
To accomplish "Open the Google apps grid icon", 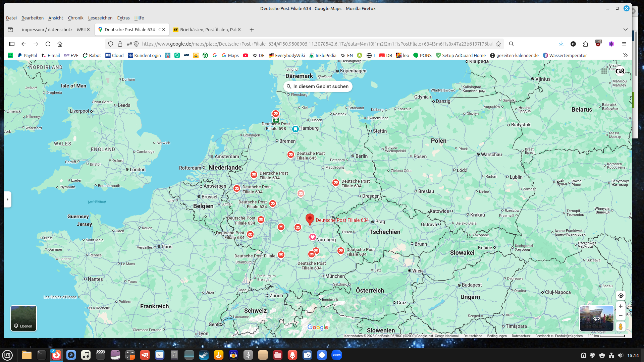I will [x=604, y=71].
